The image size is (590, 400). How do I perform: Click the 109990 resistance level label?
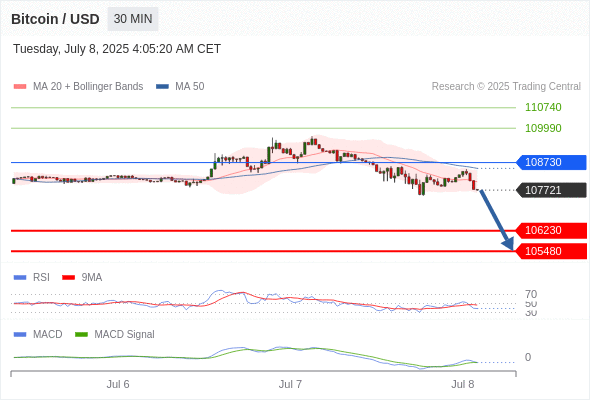pos(543,128)
